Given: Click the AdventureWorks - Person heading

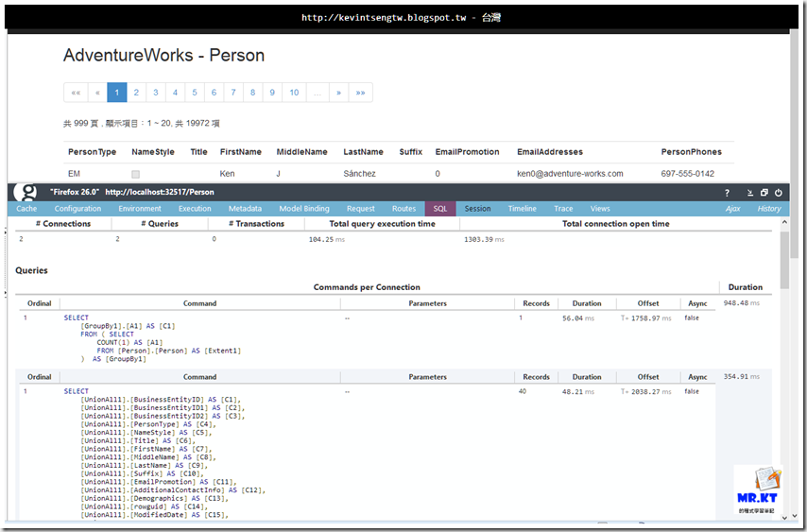Looking at the screenshot, I should point(163,55).
